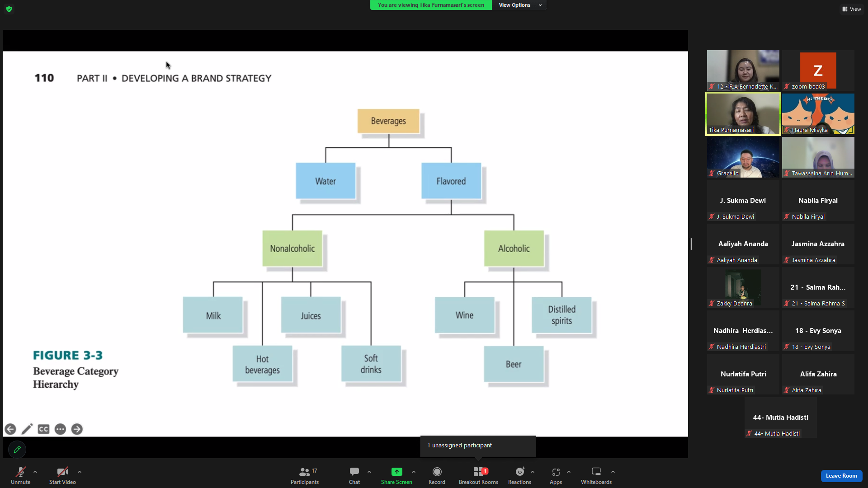Click 21 - Salma Rahma S tile

818,287
